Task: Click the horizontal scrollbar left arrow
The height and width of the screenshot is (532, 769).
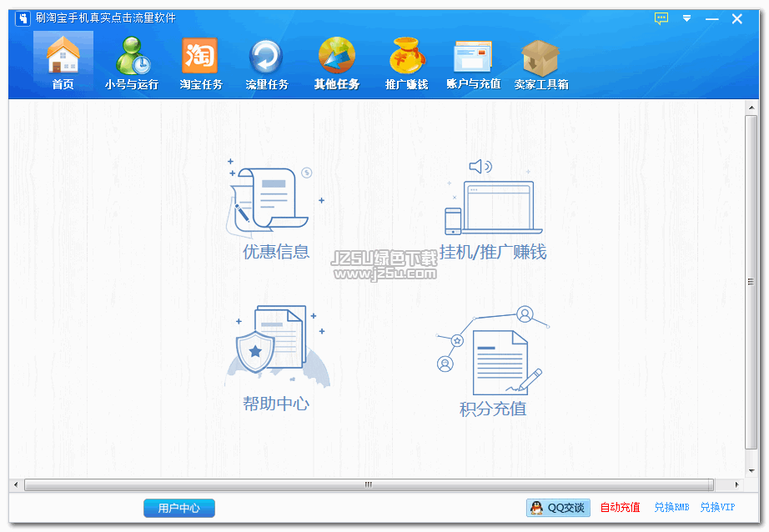Action: click(x=16, y=485)
